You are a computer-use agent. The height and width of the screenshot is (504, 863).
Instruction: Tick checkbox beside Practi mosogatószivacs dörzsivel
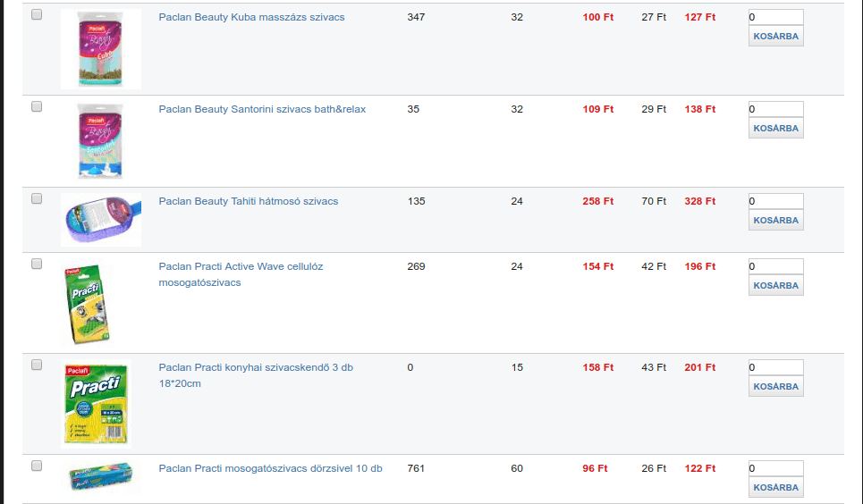[x=37, y=466]
